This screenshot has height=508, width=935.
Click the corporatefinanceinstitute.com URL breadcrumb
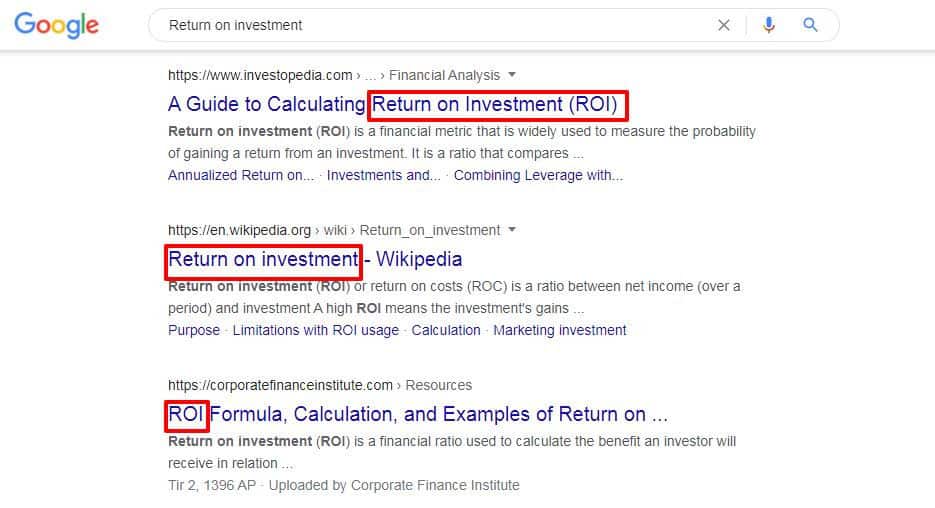tap(280, 385)
